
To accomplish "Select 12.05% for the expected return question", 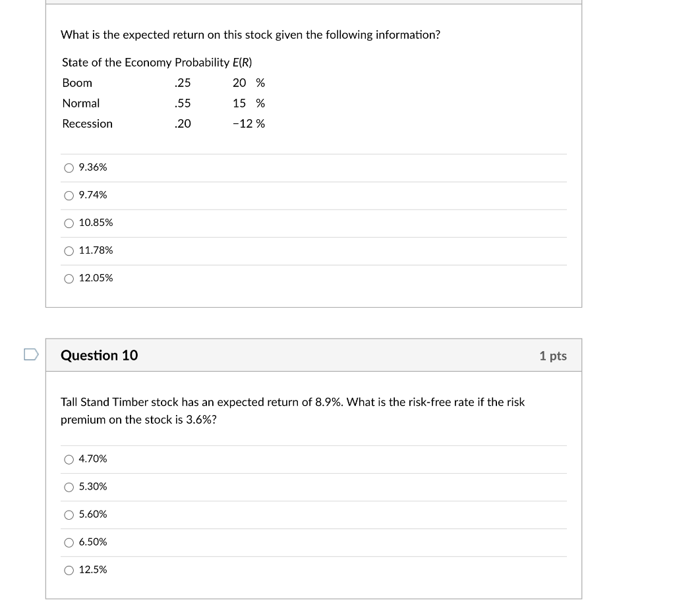I will 69,278.
